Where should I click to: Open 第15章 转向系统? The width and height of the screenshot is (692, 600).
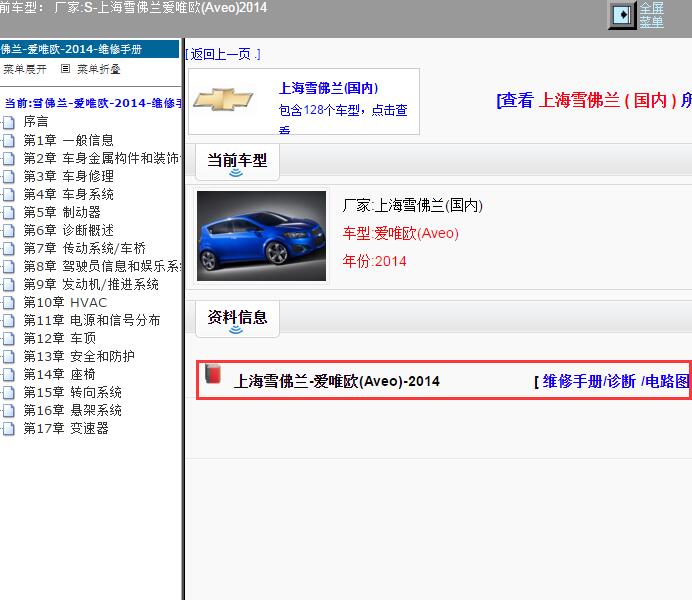point(72,393)
